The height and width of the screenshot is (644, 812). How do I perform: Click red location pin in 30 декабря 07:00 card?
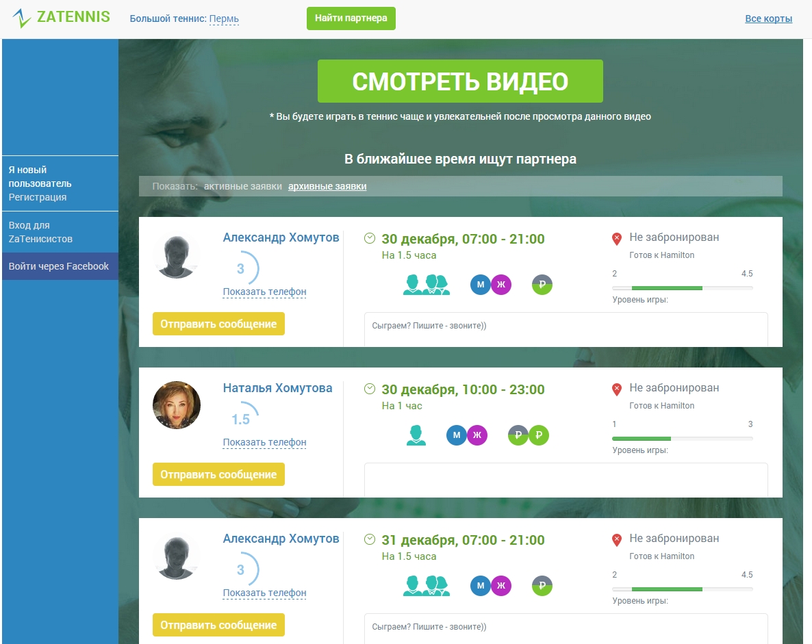617,239
